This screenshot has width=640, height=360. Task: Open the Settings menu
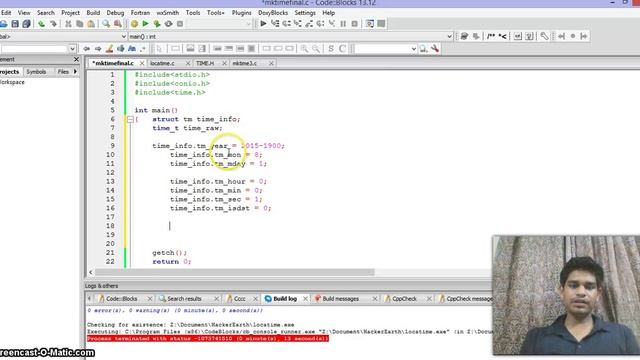tap(305, 13)
